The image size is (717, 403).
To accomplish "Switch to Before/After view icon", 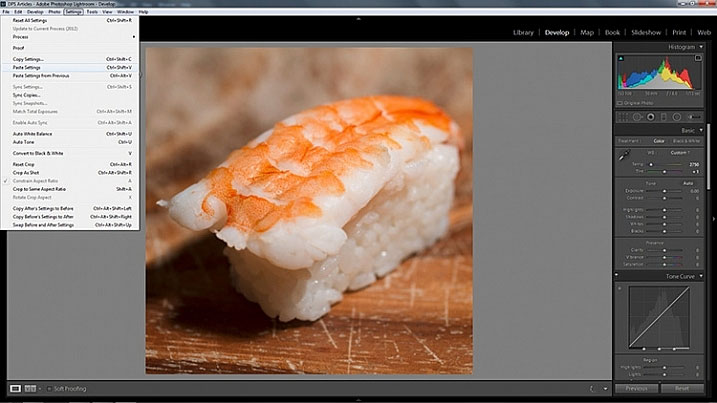I will coord(30,388).
